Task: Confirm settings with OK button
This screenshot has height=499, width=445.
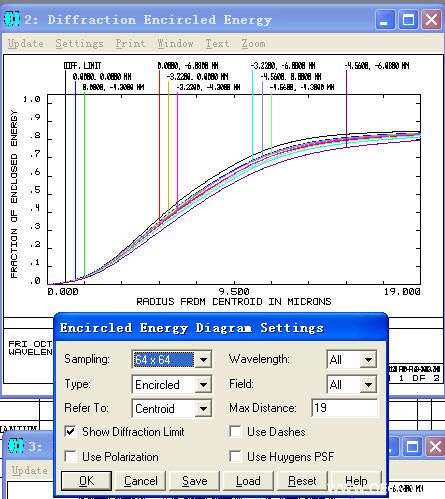Action: [86, 481]
